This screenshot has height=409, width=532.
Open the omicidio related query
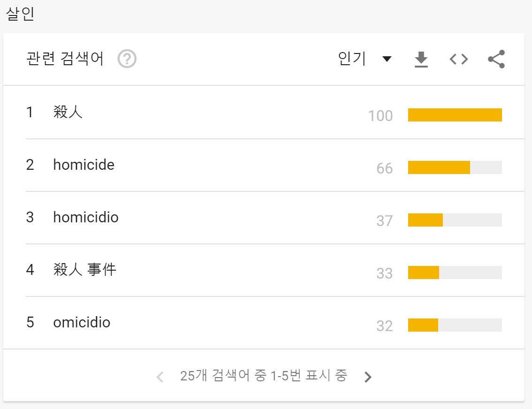[x=82, y=323]
